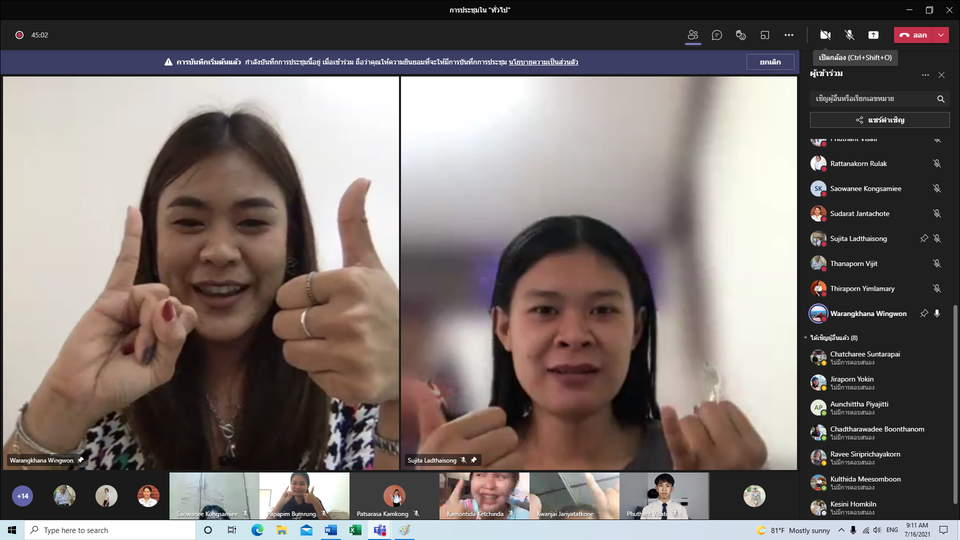Open the rooms icon in the toolbar
960x540 pixels.
point(765,35)
